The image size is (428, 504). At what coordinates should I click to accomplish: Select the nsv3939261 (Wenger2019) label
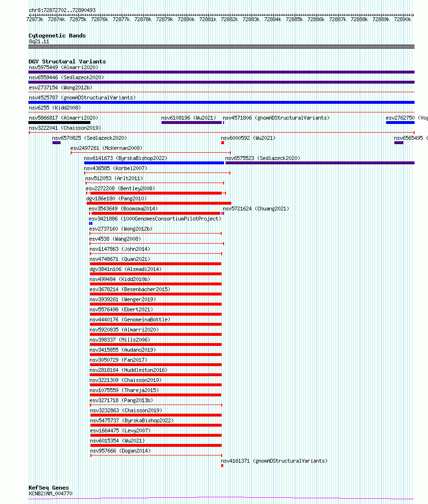(123, 300)
